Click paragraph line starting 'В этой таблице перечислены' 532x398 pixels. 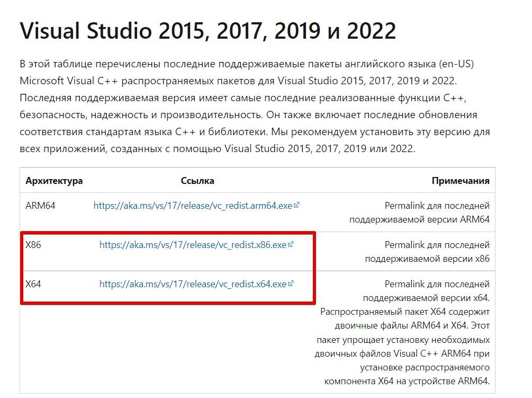pyautogui.click(x=247, y=64)
